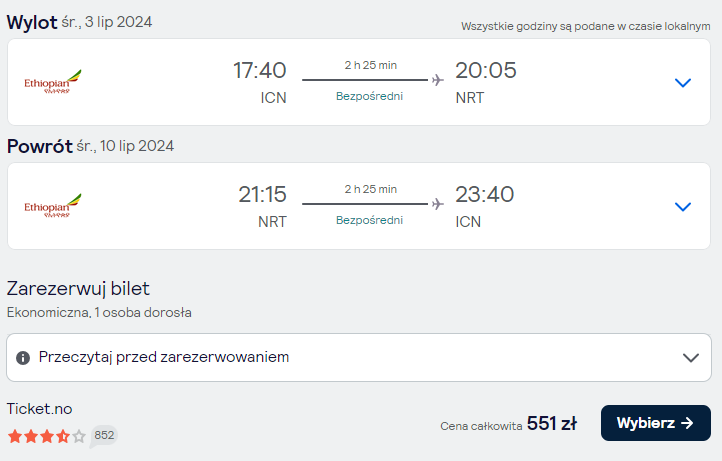Viewport: 722px width, 461px height.
Task: Open the Ticket.no provider name
Action: [x=40, y=409]
